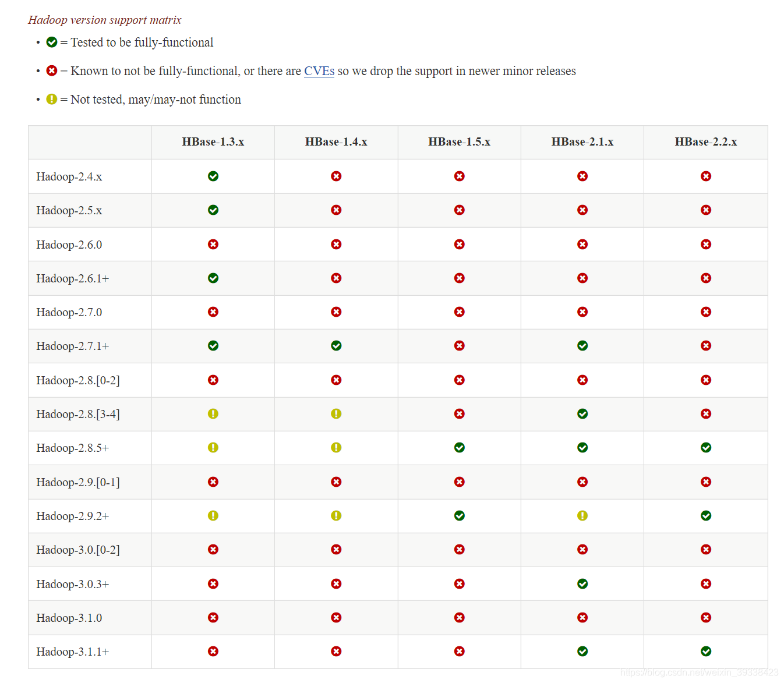Viewport: 784px width, 683px height.
Task: Click the Hadoop-2.4.x row label
Action: [69, 176]
